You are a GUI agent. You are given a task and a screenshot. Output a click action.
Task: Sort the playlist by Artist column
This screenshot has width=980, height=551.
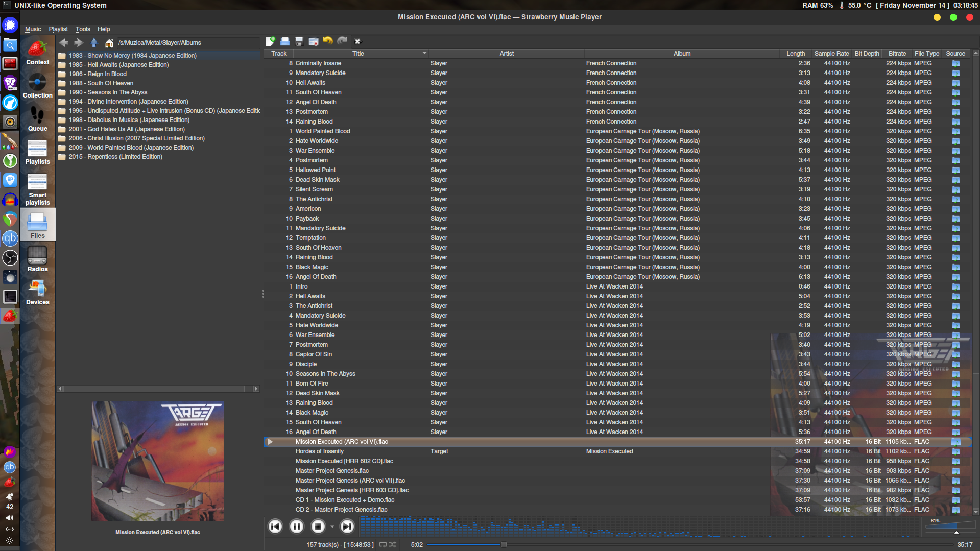(x=507, y=54)
